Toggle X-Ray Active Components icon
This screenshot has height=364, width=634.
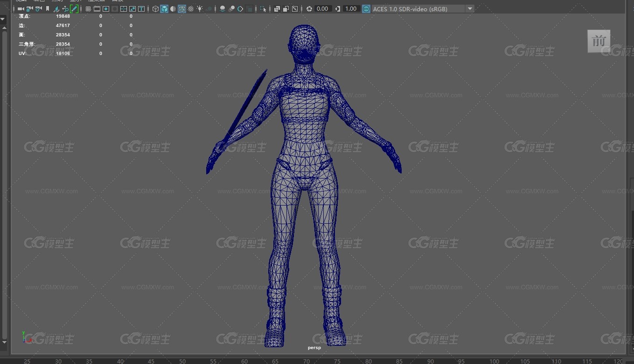pyautogui.click(x=286, y=9)
